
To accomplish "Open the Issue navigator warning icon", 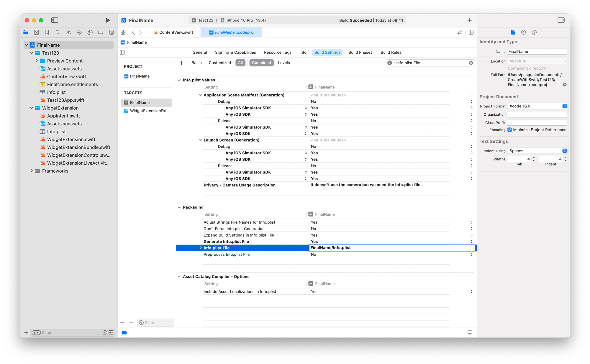I will 68,32.
